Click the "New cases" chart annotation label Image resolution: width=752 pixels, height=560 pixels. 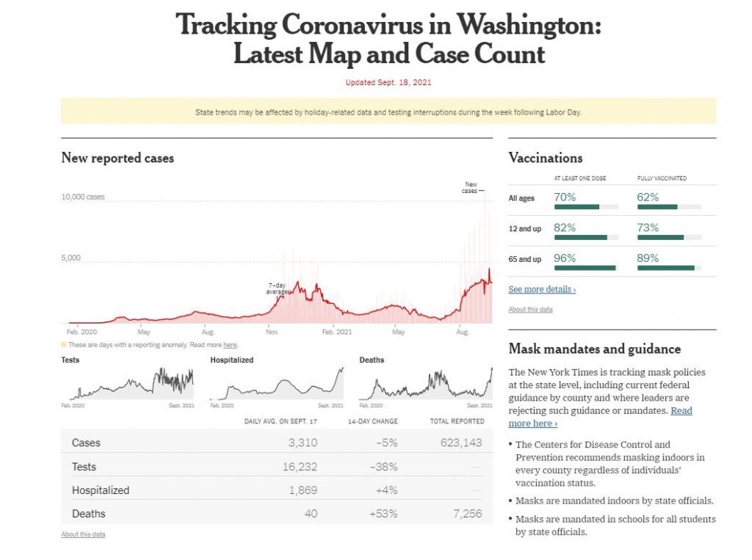click(x=471, y=187)
